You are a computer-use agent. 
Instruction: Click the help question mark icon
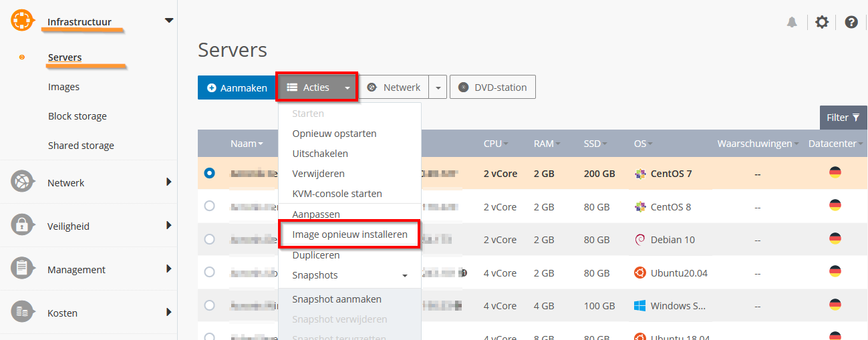(x=851, y=22)
